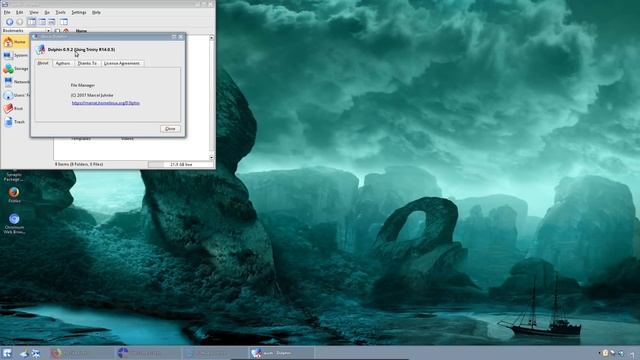This screenshot has height=360, width=640.
Task: Open the Edit menu in Dolphin
Action: click(19, 12)
